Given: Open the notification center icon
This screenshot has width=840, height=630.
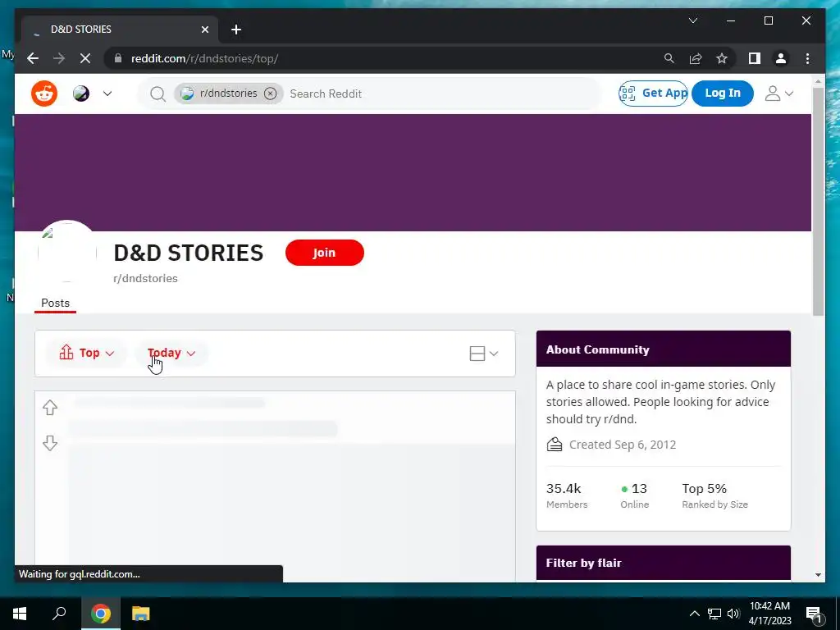Looking at the screenshot, I should point(814,614).
